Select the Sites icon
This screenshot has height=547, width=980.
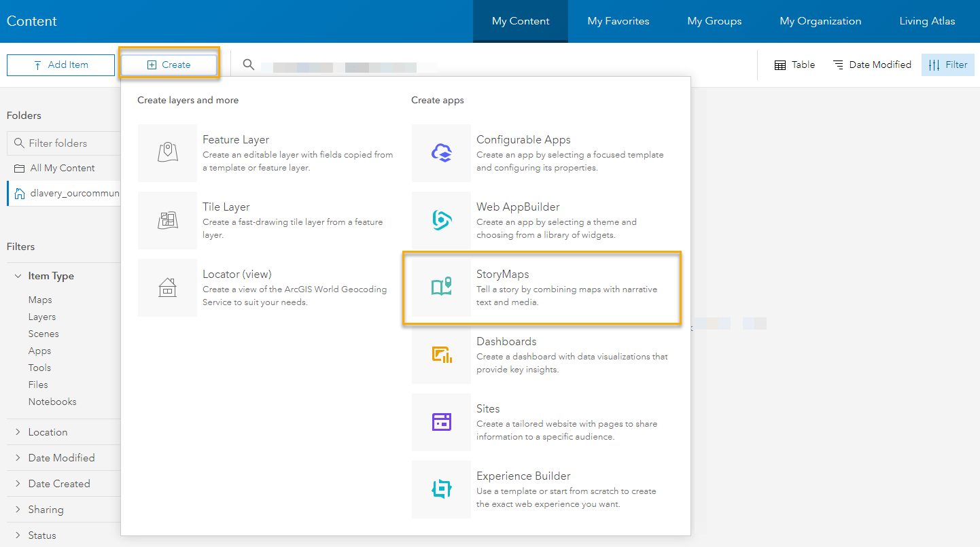[x=441, y=422]
